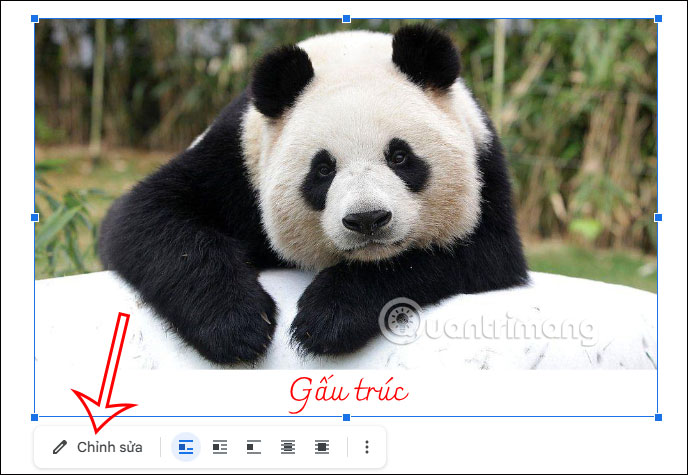688x475 pixels.
Task: Click the Gấu trúc caption text
Action: point(349,393)
